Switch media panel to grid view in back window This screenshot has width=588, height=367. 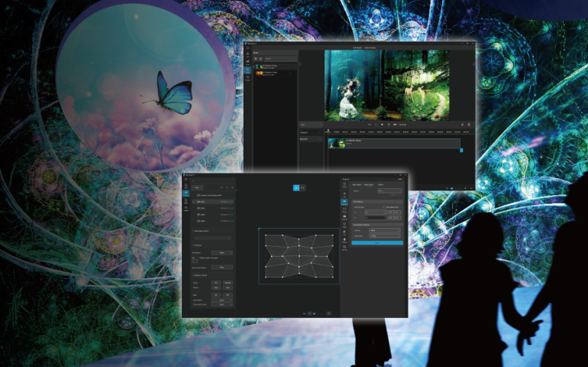pyautogui.click(x=256, y=59)
